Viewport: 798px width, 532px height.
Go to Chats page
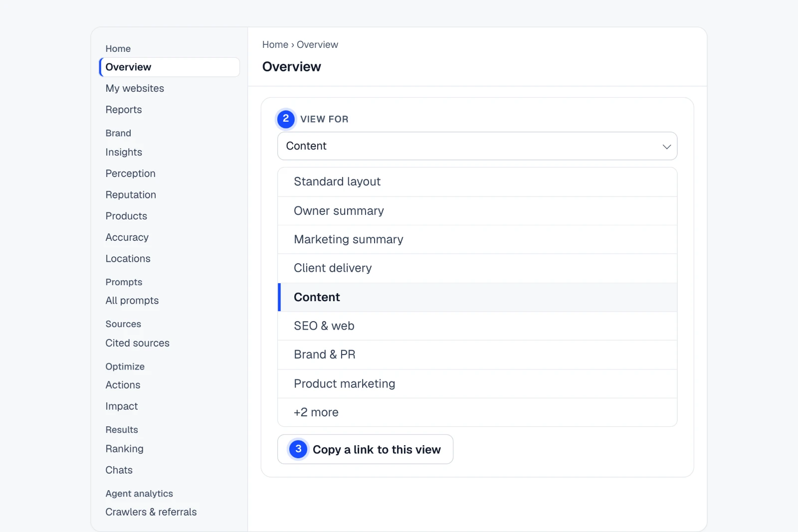tap(119, 470)
